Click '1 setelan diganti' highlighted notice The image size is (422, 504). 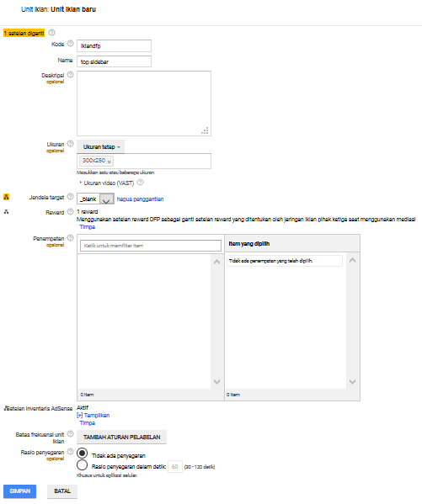click(x=24, y=33)
